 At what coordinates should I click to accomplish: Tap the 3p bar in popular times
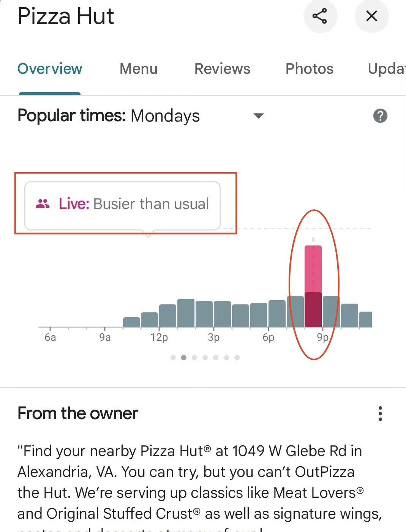[222, 314]
